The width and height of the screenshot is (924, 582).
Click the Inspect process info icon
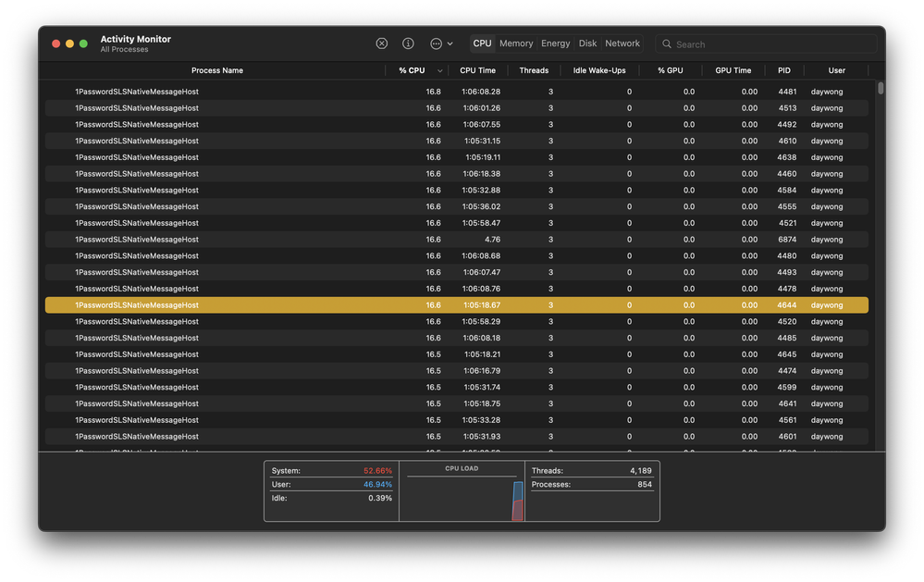click(x=408, y=43)
